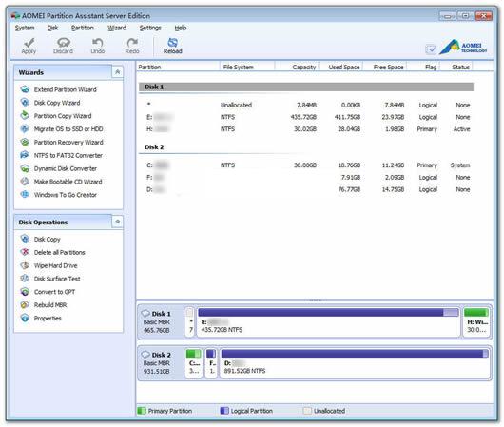The width and height of the screenshot is (504, 427).
Task: Select F: partition block on Disk 2
Action: pos(211,362)
